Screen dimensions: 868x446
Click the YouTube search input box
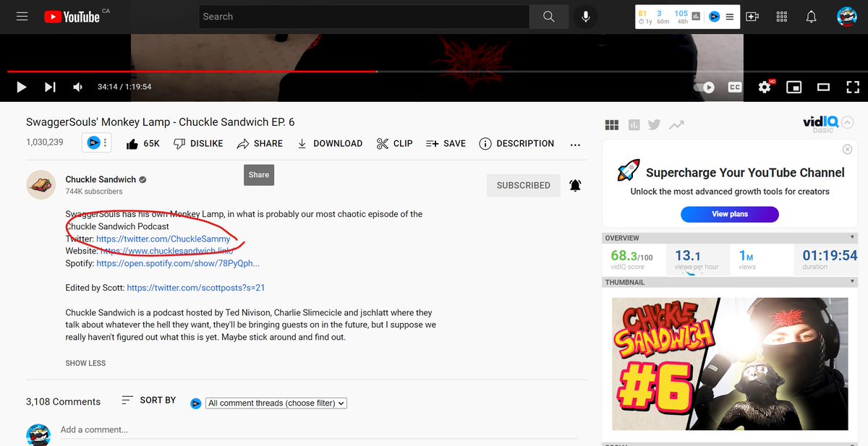(x=364, y=17)
